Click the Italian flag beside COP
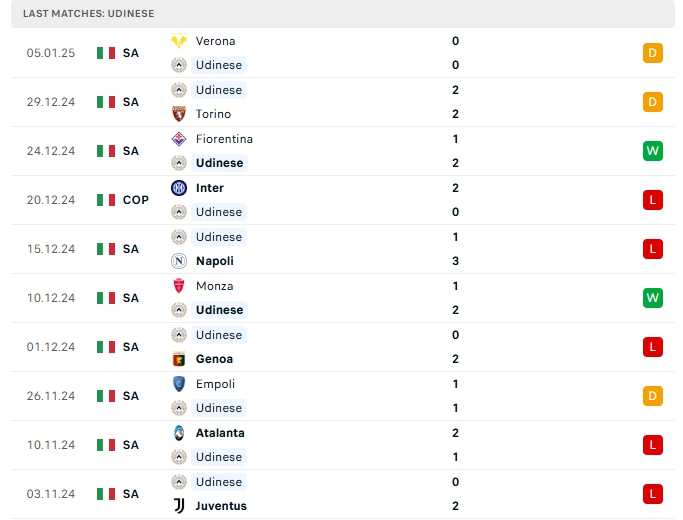The image size is (683, 520). (106, 200)
